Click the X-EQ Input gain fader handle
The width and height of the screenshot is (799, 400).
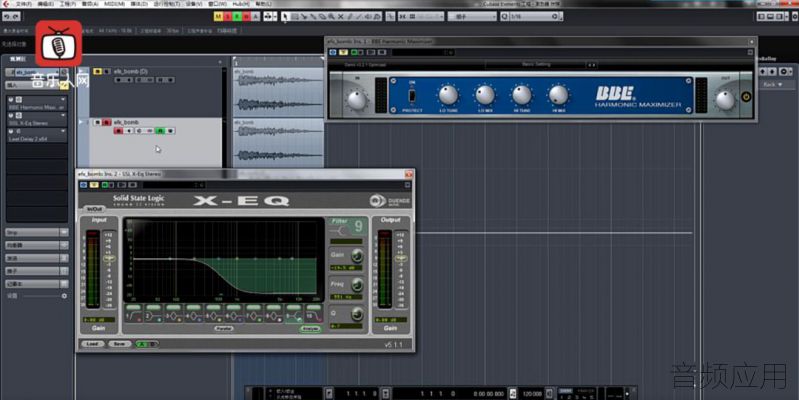click(109, 258)
